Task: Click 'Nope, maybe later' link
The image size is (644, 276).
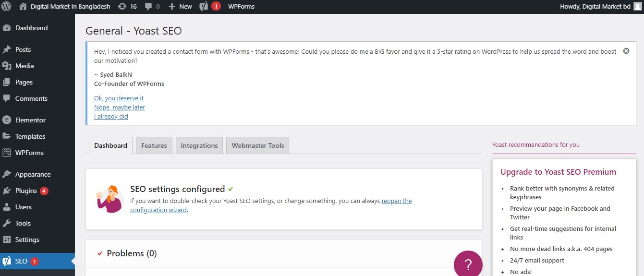Action: point(120,108)
